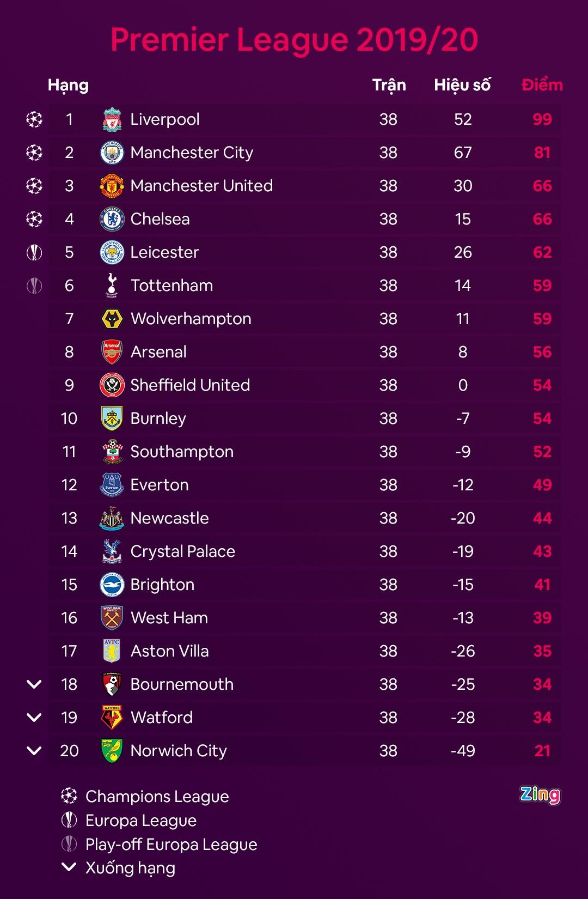The width and height of the screenshot is (588, 899).
Task: Click the relegation chevron beside Bournemouth
Action: (34, 684)
